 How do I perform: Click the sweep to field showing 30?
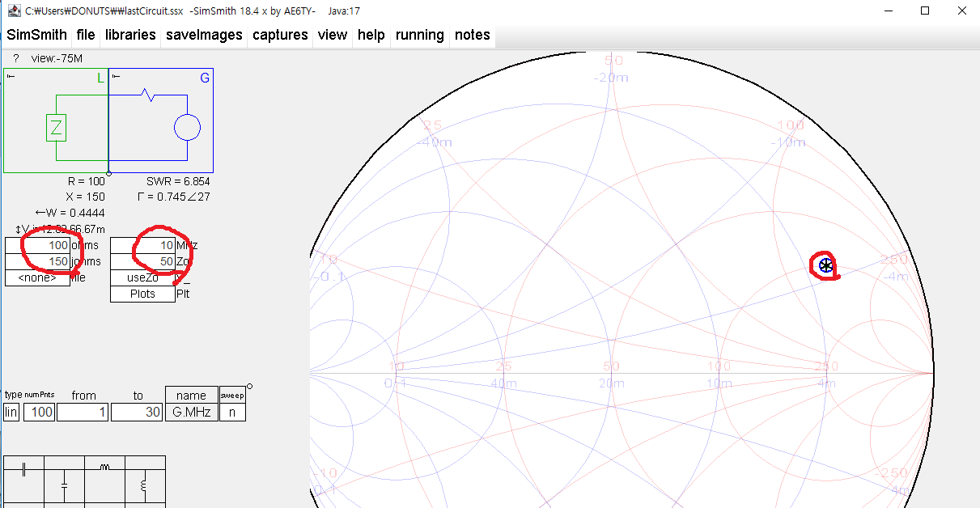point(137,412)
